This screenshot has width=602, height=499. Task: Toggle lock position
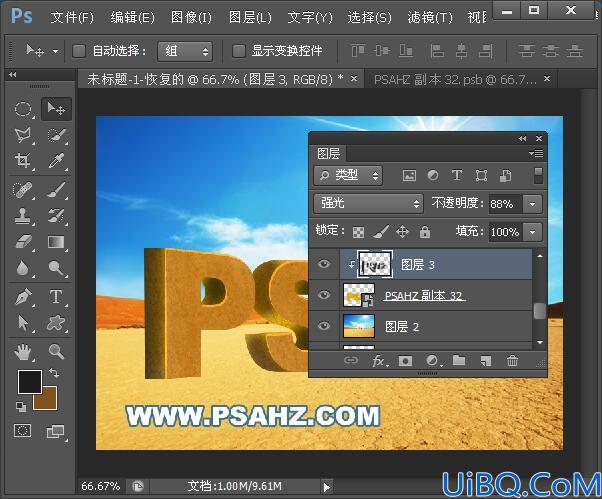tap(402, 232)
